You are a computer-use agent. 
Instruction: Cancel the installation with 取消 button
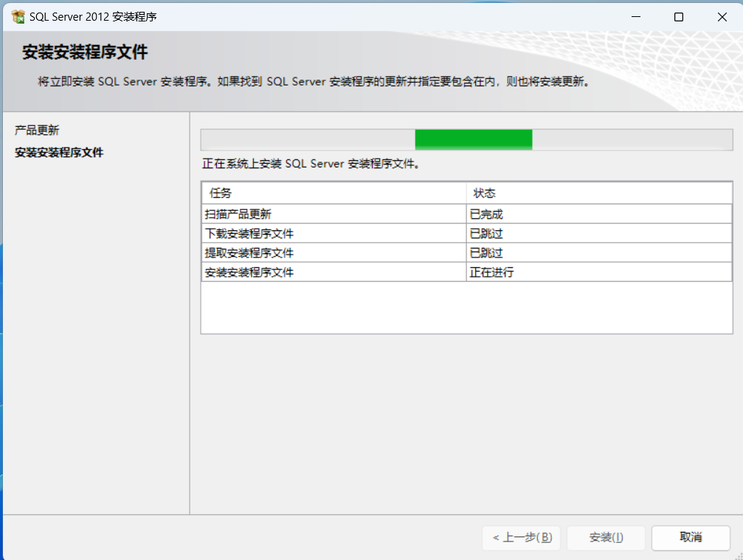tap(691, 538)
